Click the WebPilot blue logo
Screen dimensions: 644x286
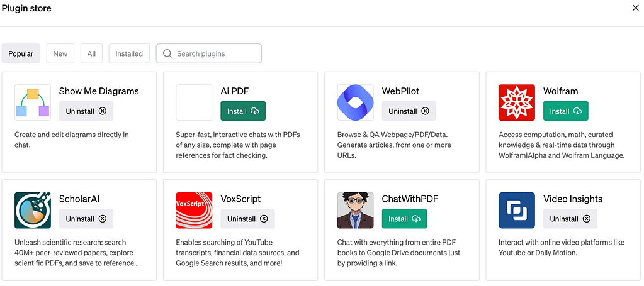point(355,102)
